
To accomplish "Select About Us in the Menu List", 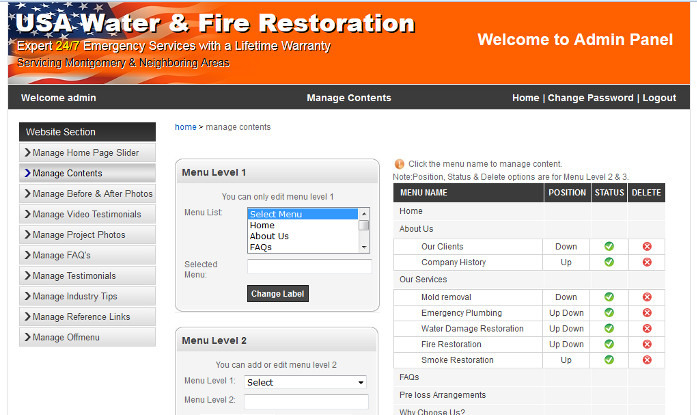I will pos(269,236).
